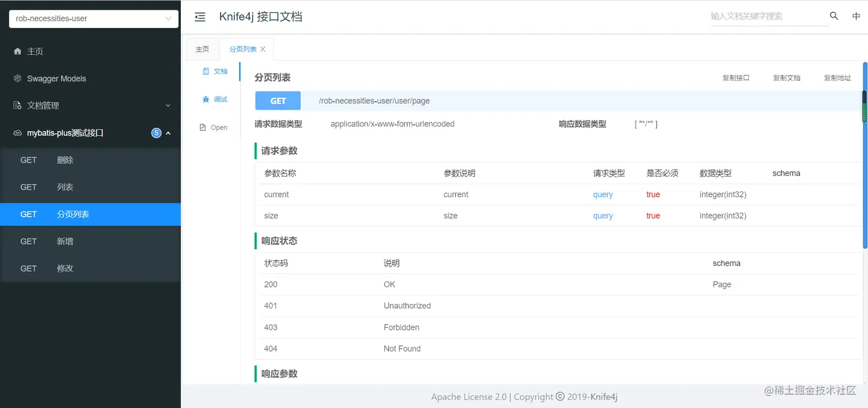
Task: Collapse the sidebar with menu fold icon
Action: point(200,17)
